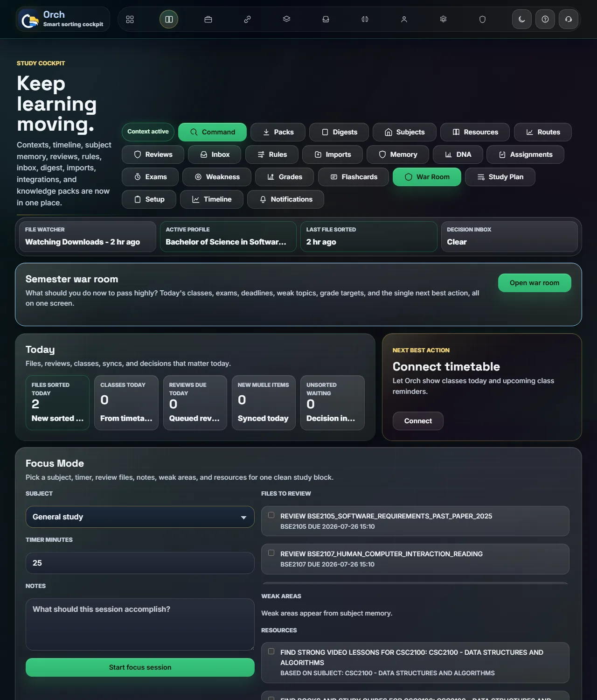The image size is (597, 700).
Task: Click the book icon on the Resources tab
Action: (x=456, y=132)
